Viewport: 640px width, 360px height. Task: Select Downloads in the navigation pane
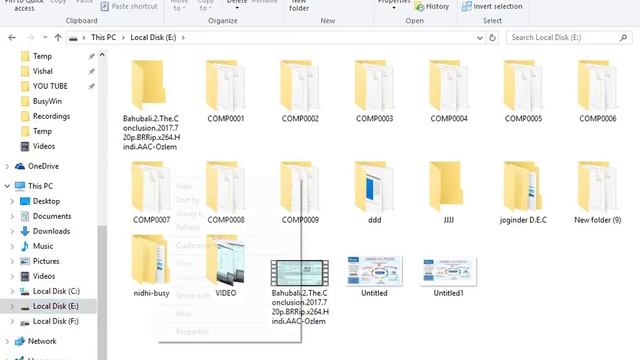tap(51, 231)
